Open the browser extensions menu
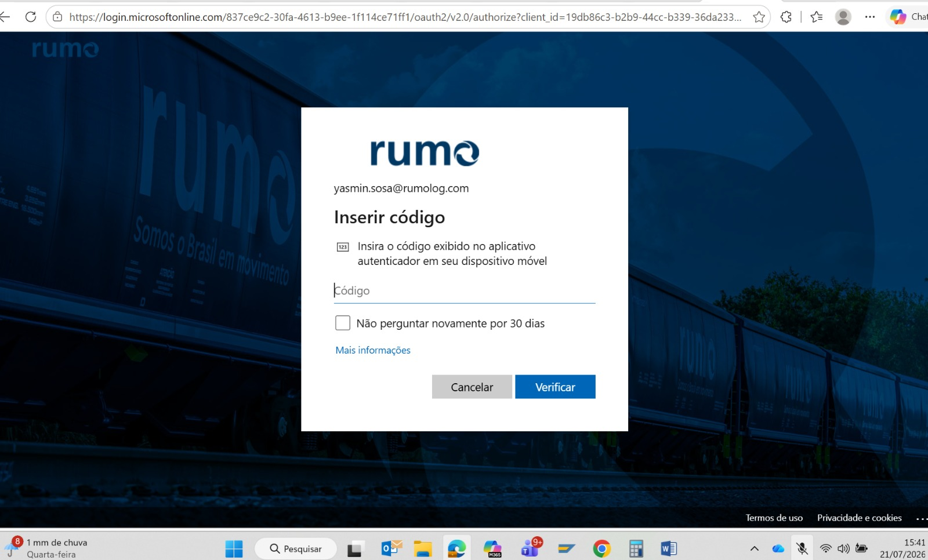 786,17
